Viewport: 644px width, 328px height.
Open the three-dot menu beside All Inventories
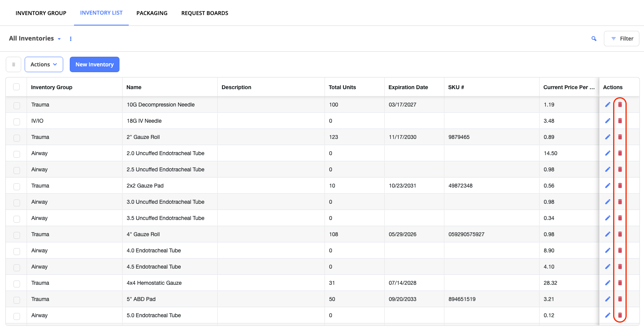pos(71,39)
